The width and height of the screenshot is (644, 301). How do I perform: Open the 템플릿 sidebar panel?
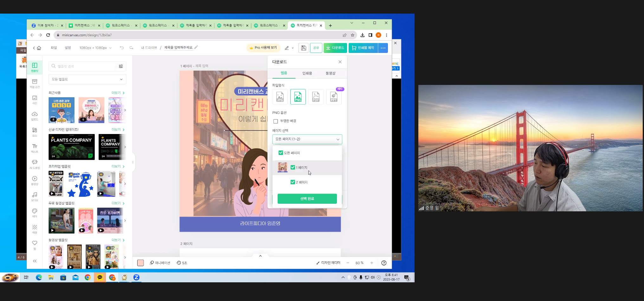pos(35,67)
